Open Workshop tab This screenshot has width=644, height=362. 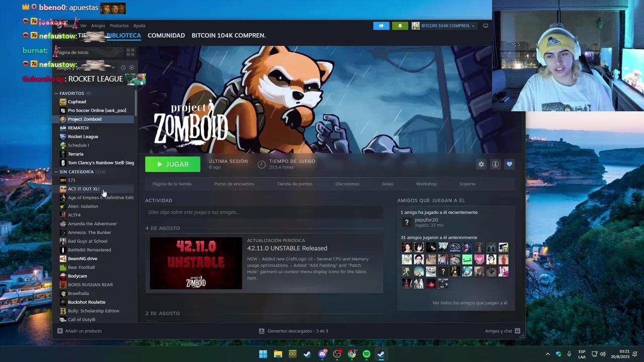426,184
